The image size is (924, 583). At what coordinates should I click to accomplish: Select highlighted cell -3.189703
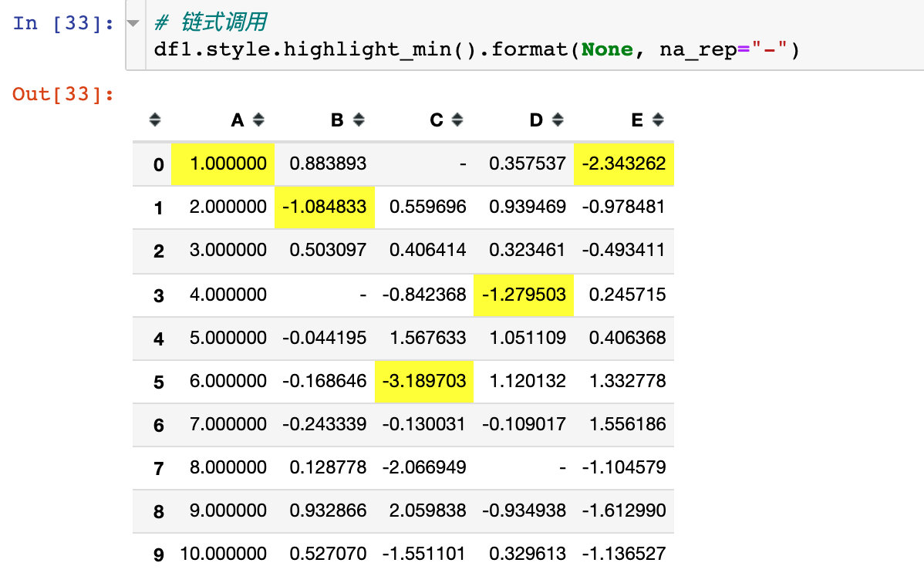click(x=423, y=381)
